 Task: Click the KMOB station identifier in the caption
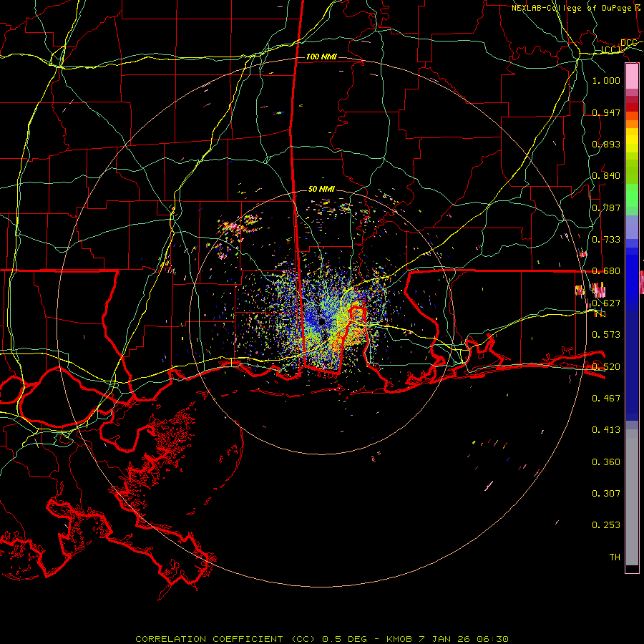[x=399, y=639]
